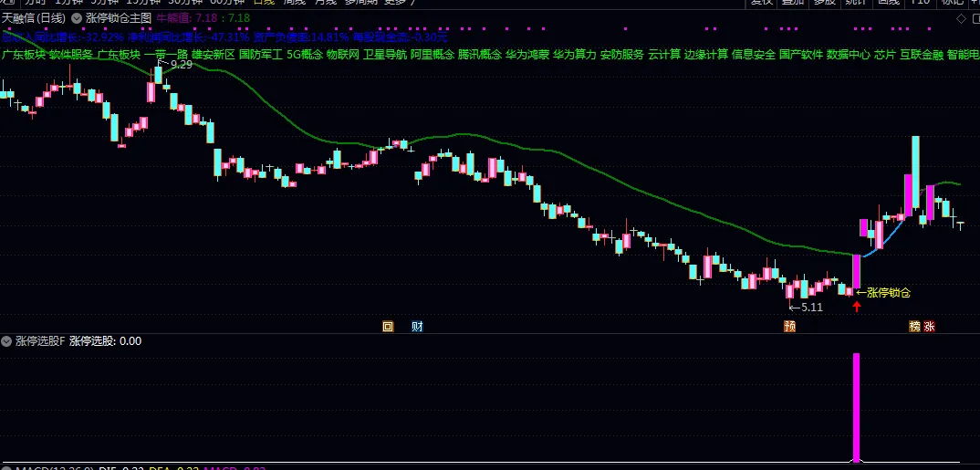
Task: Click the 涨停选股: 0.00 value readout
Action: point(105,341)
